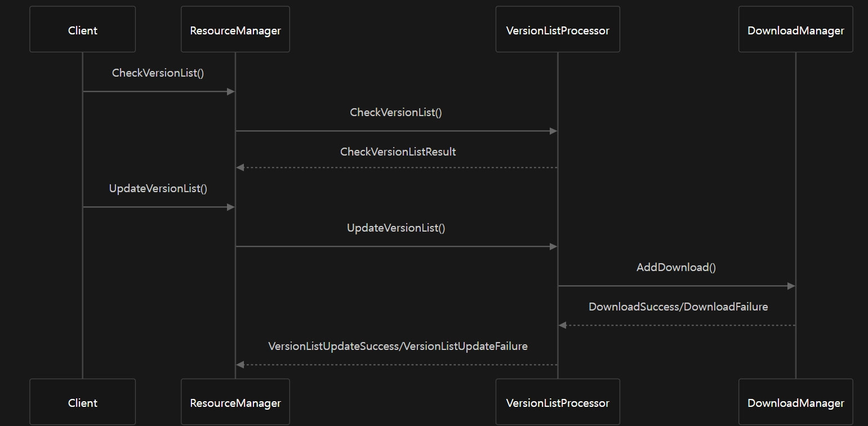Select UpdateVersionList() label between Client and ResourceManager

click(158, 188)
